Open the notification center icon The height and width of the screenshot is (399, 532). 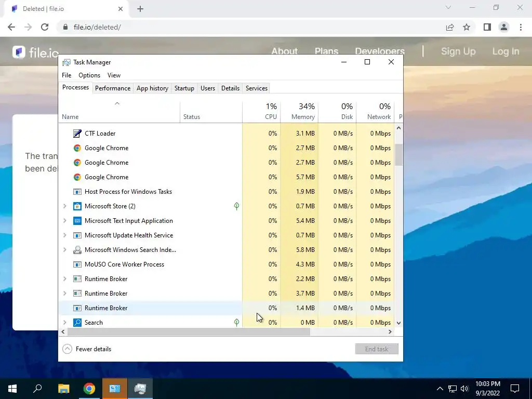[x=515, y=389]
